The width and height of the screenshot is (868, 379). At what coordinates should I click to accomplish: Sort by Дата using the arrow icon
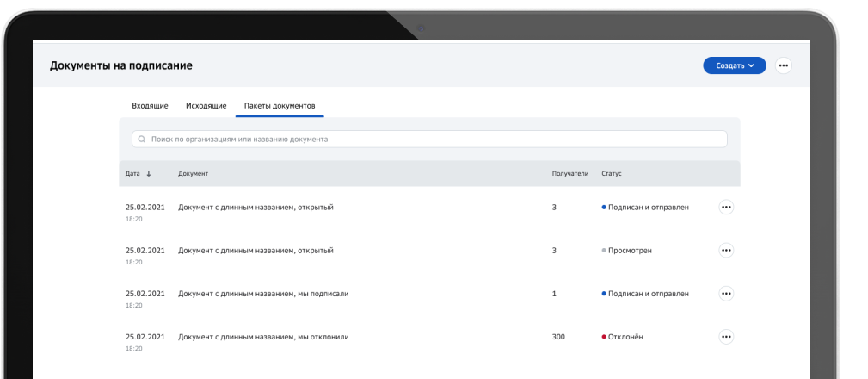149,174
